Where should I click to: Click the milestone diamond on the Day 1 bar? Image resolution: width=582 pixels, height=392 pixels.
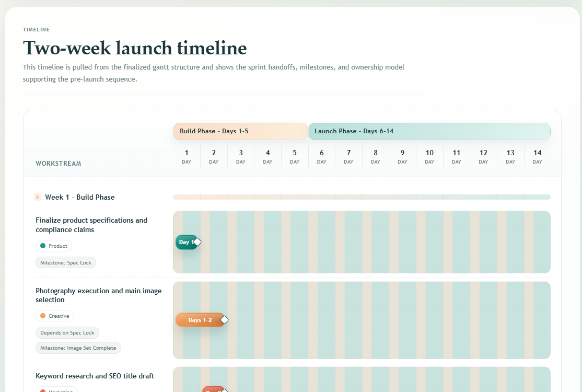coord(197,241)
